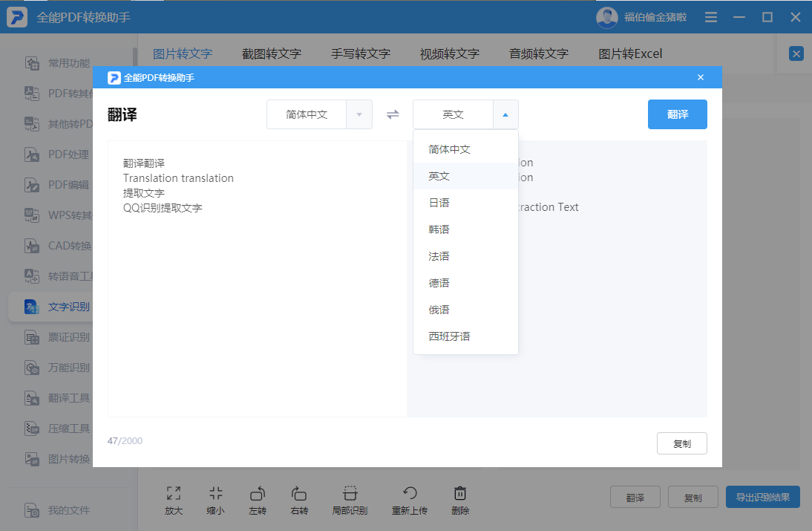Collapse the target language dropdown arrow
This screenshot has height=531, width=812.
[505, 114]
